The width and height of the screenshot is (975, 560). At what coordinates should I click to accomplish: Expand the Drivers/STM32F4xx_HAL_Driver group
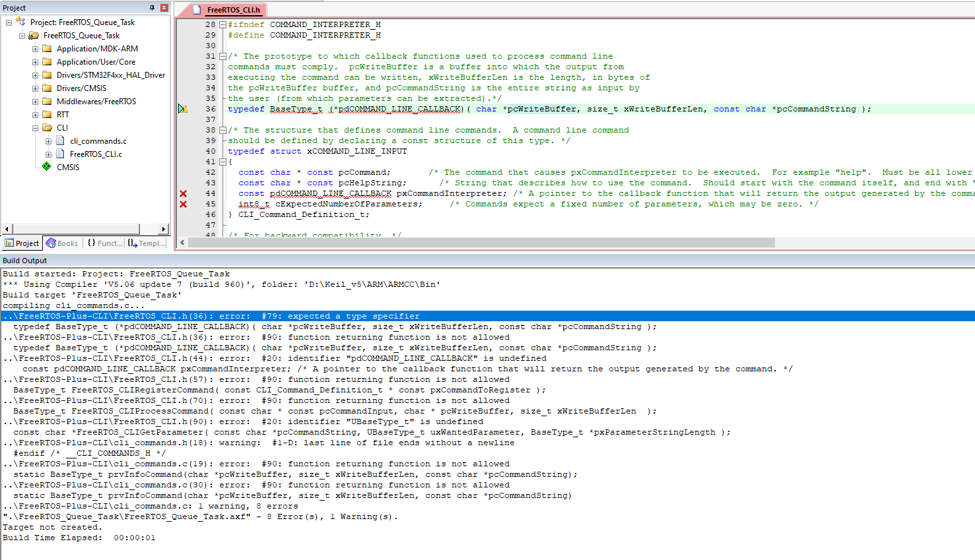pyautogui.click(x=35, y=75)
